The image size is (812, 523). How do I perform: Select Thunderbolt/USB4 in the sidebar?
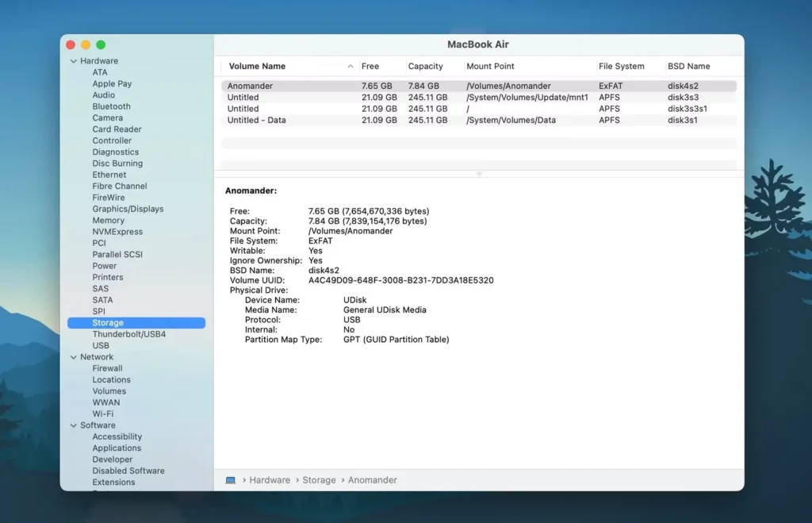(129, 335)
